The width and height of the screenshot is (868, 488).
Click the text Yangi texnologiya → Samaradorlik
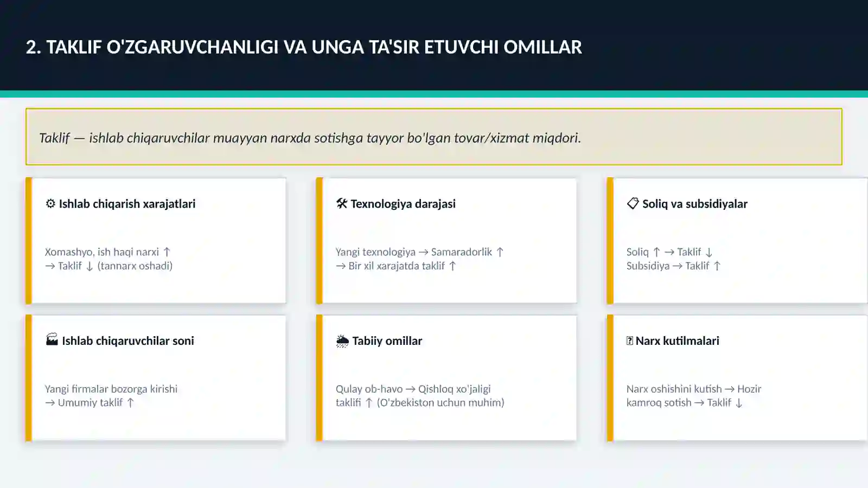pyautogui.click(x=414, y=252)
